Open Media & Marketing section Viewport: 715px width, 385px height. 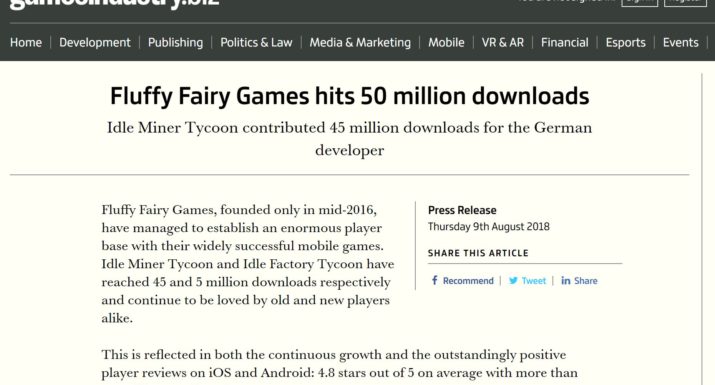tap(360, 42)
